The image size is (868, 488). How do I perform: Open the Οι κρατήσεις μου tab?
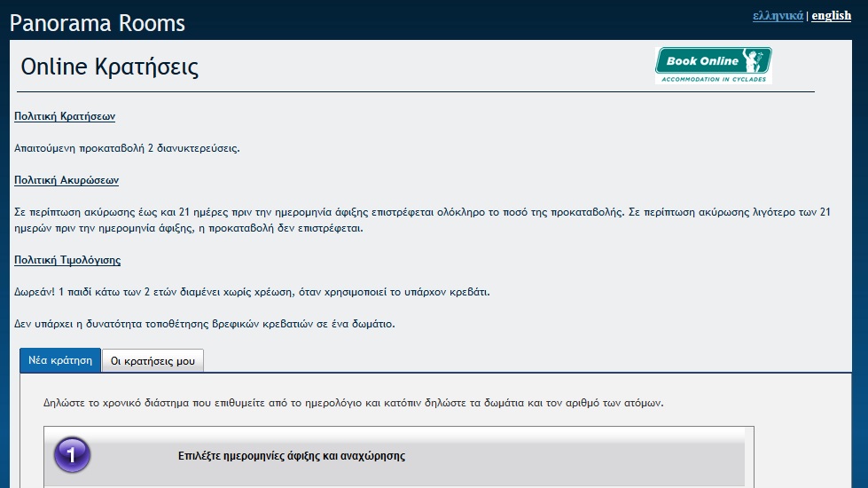click(x=152, y=360)
